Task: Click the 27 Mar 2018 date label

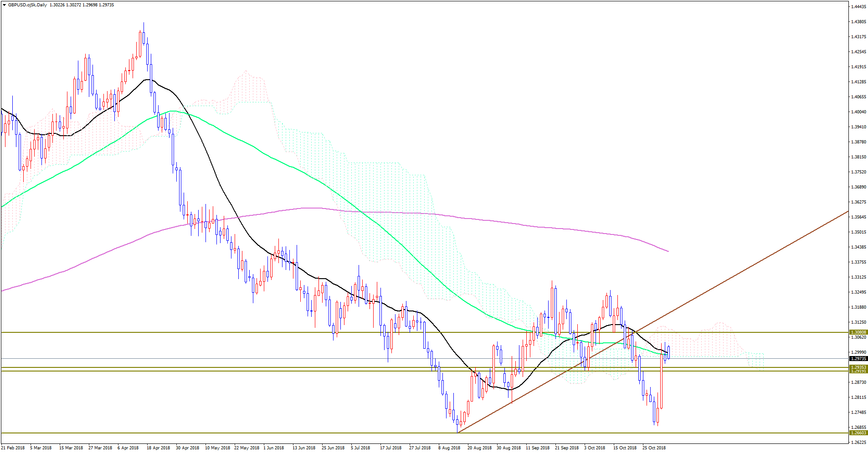Action: pos(100,448)
